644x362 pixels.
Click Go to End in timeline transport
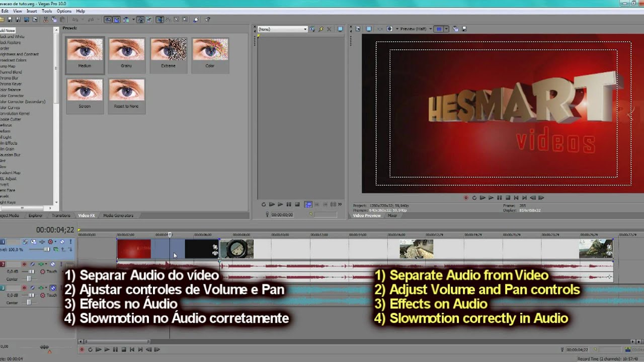[140, 349]
